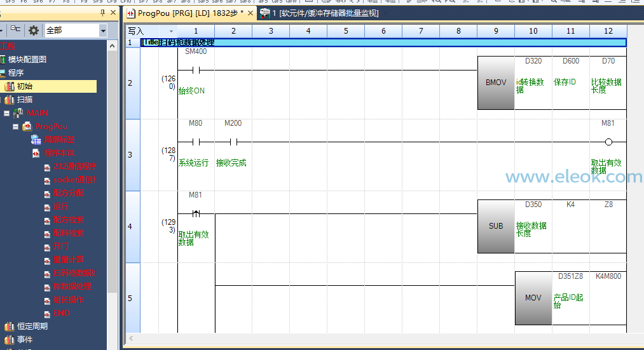644x350 pixels.
Task: Select 扫码枪数据 program block
Action: coord(74,273)
